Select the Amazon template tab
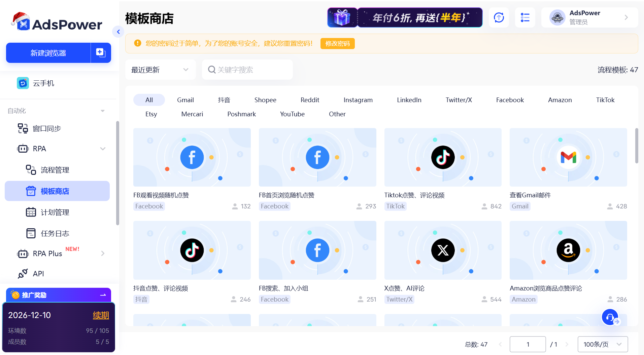Screen dimensions: 644x355 (560, 100)
